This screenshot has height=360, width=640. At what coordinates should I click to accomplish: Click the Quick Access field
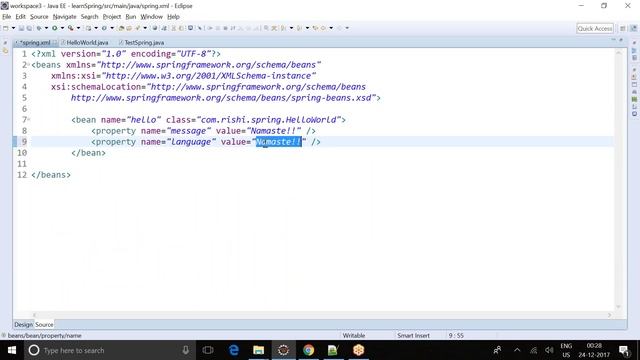tap(595, 28)
